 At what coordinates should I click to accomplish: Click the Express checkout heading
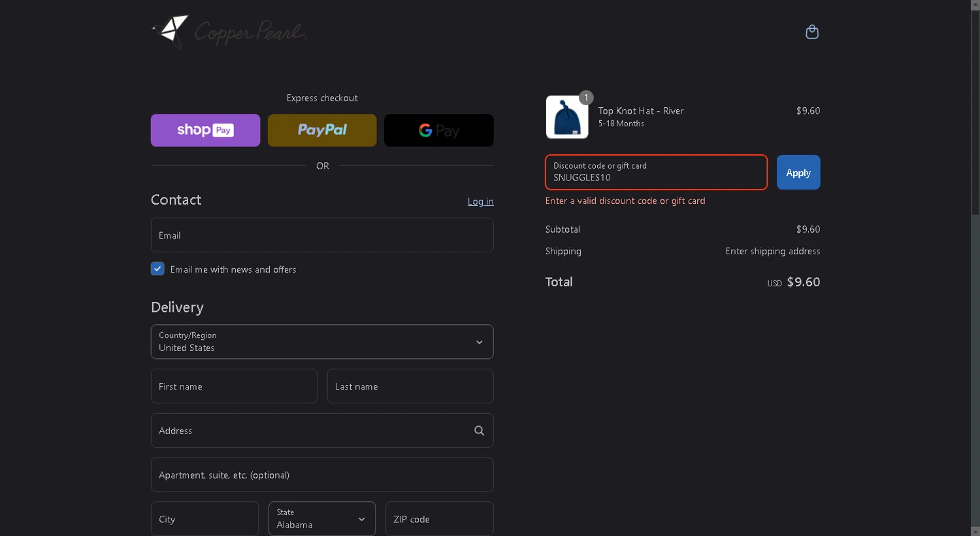click(322, 98)
